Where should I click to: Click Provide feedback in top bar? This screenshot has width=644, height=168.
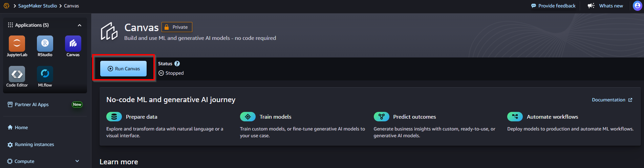[553, 6]
